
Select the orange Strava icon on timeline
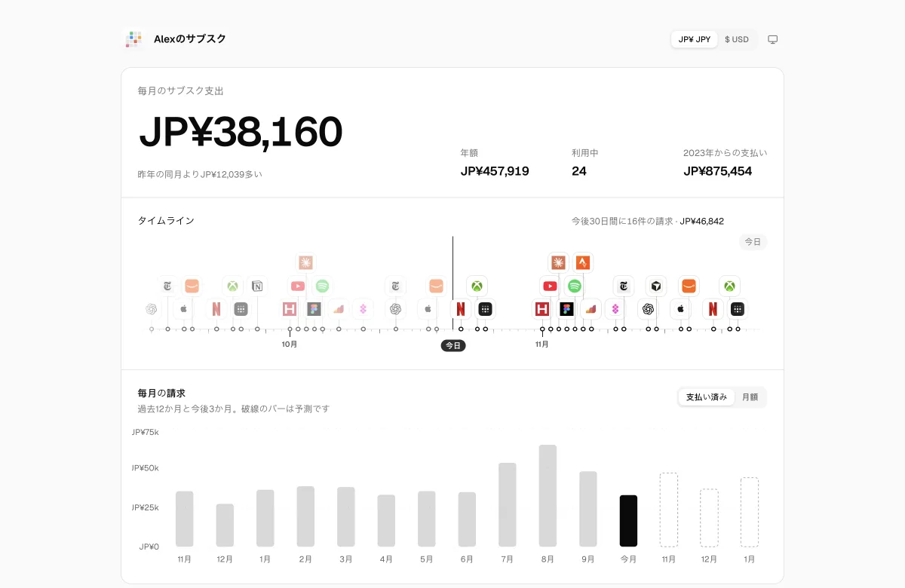(x=582, y=262)
